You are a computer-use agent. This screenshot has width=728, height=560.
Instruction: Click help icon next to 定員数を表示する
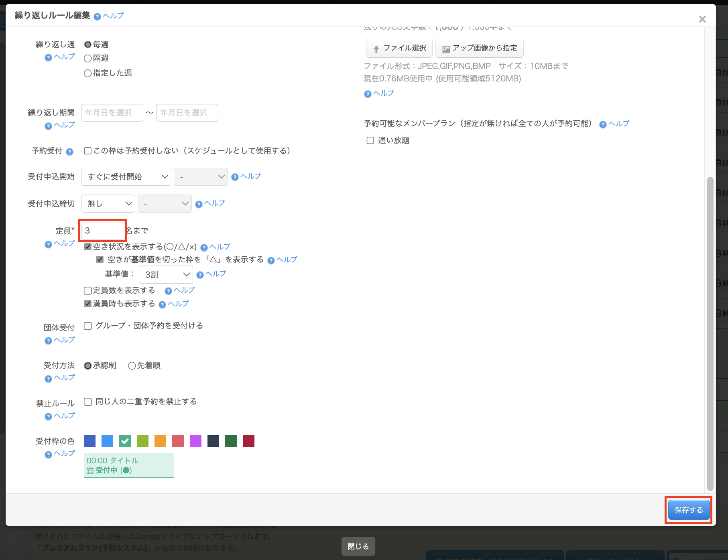tap(169, 291)
